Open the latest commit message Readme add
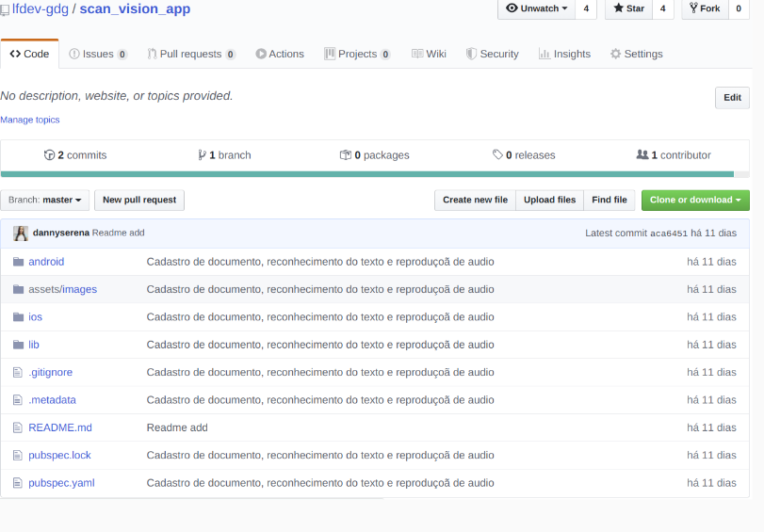Image resolution: width=764 pixels, height=532 pixels. coord(119,233)
